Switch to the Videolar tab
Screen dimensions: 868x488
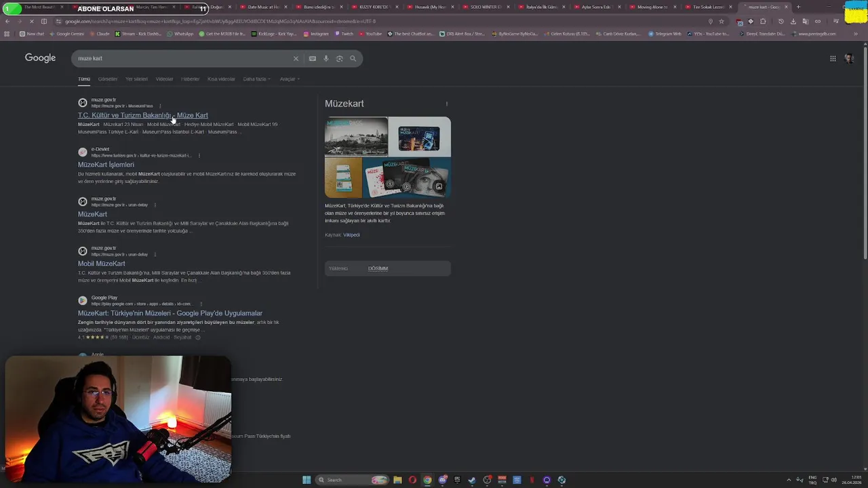tap(165, 79)
